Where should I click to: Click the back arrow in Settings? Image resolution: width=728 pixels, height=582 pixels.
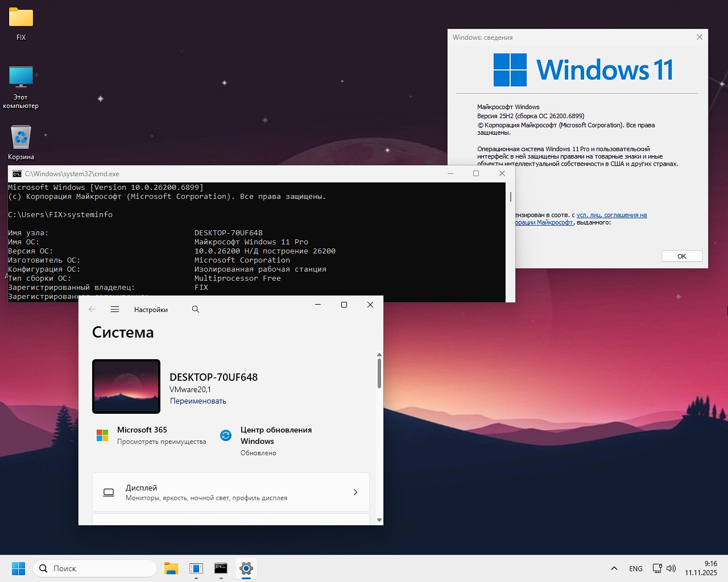click(92, 309)
